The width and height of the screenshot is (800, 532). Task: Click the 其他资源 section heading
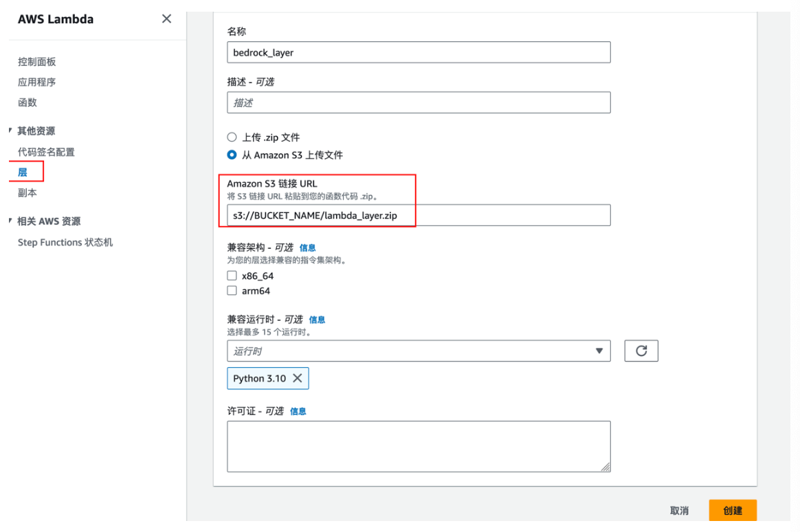[36, 131]
